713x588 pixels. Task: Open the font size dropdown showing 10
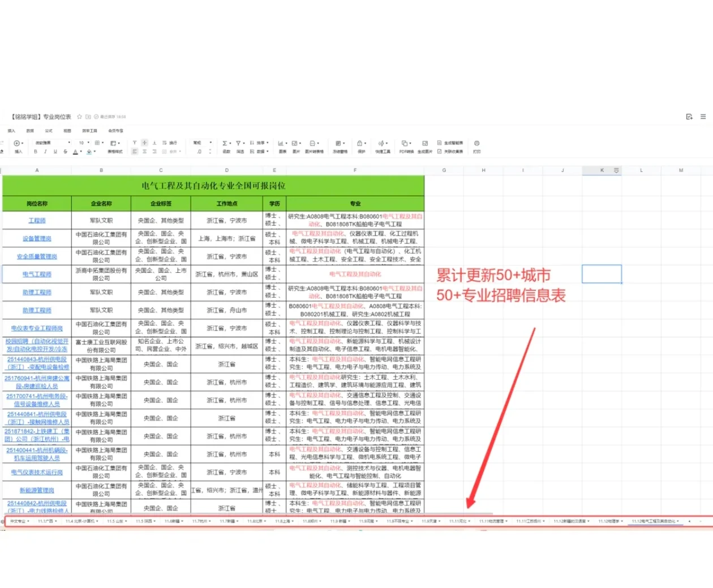pos(84,143)
